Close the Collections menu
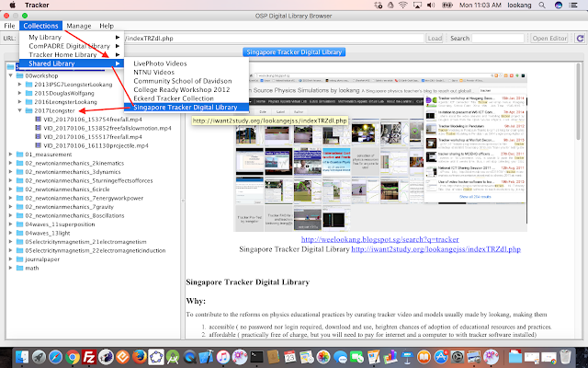This screenshot has height=368, width=588. (40, 26)
